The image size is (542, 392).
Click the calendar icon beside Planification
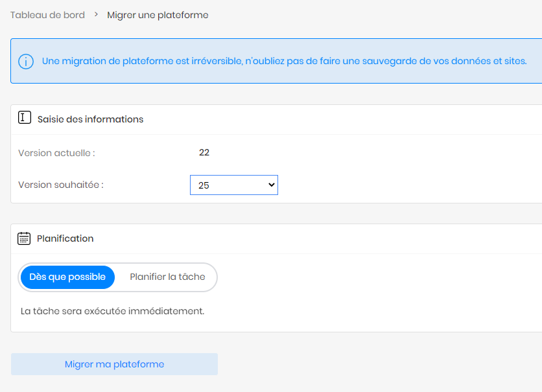(x=24, y=238)
